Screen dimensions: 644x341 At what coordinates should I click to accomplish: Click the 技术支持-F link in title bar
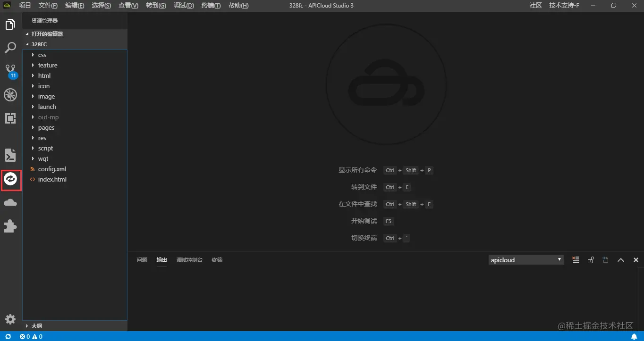(564, 5)
